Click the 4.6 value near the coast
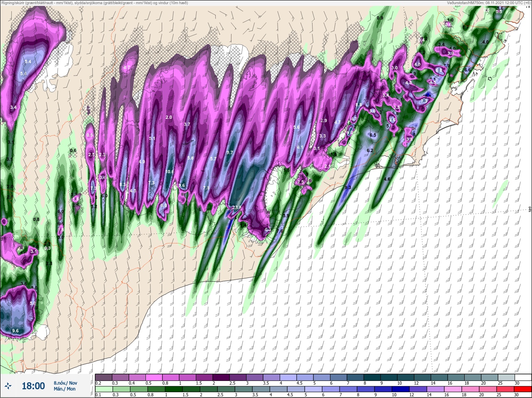Screen dimensions: 532x398 [387, 179]
